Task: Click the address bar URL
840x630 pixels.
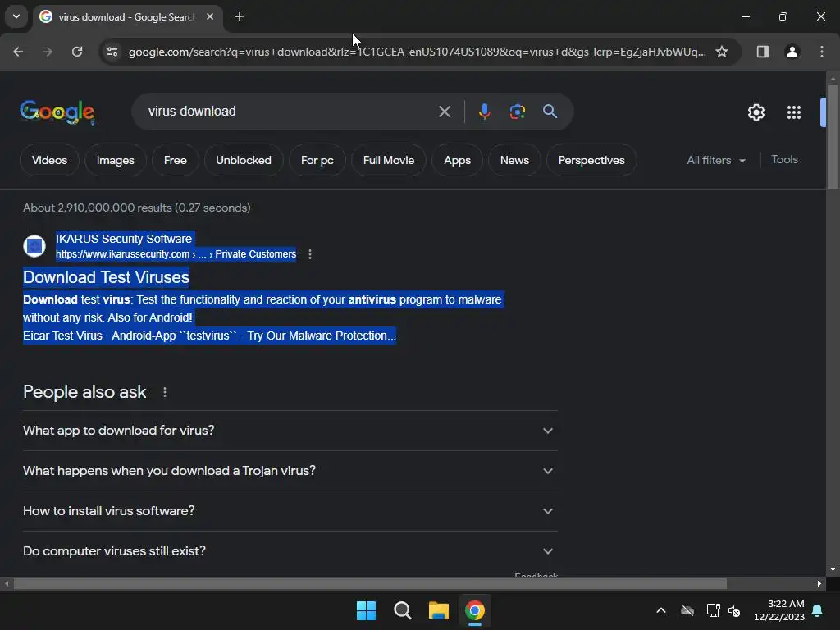Action: tap(417, 52)
